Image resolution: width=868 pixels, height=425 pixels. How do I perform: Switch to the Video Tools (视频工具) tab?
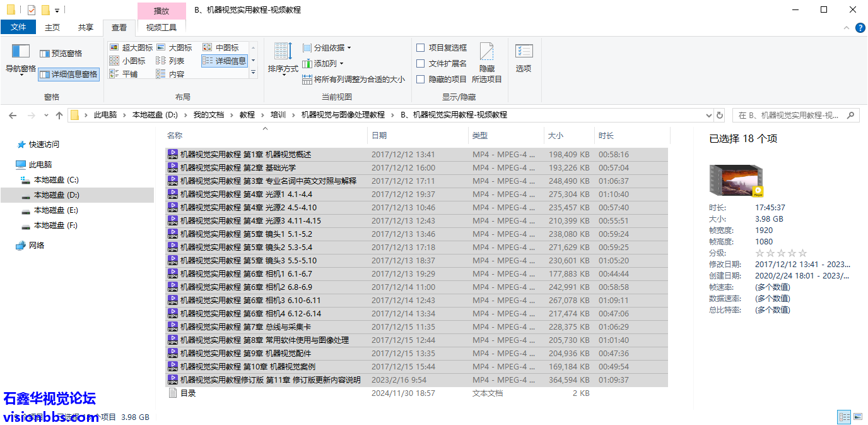click(x=161, y=27)
